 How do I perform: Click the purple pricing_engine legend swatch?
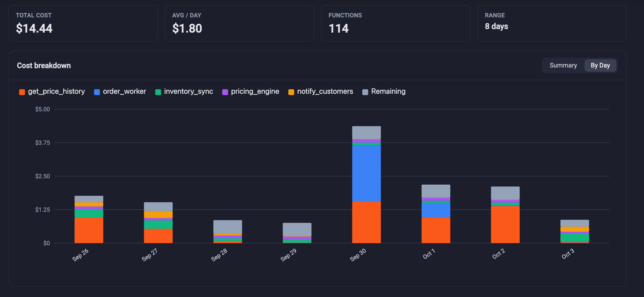pyautogui.click(x=225, y=92)
